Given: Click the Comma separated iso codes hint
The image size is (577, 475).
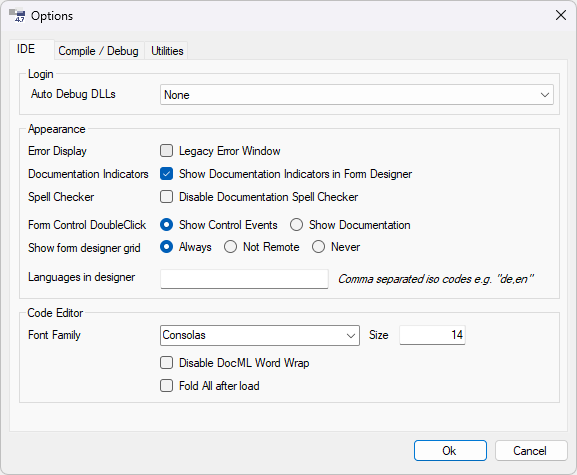Looking at the screenshot, I should (436, 279).
